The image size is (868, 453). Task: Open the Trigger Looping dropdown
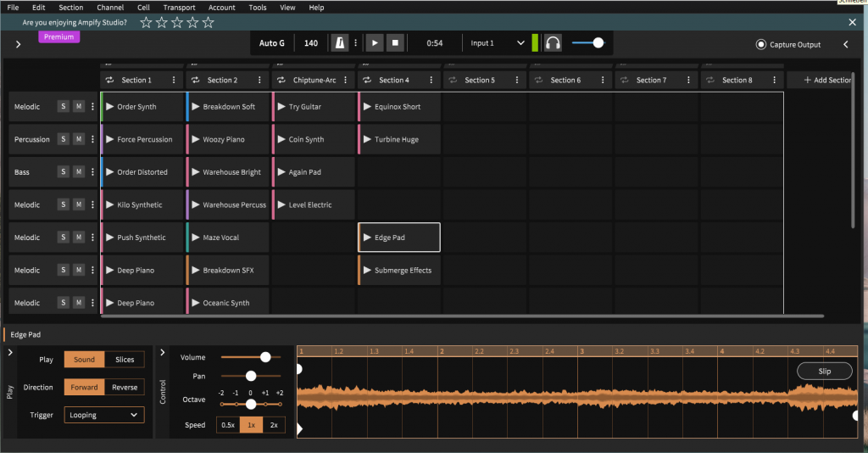[x=103, y=415]
